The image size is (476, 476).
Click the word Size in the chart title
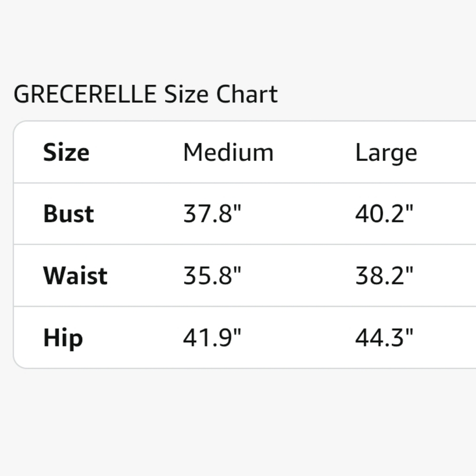pyautogui.click(x=186, y=94)
